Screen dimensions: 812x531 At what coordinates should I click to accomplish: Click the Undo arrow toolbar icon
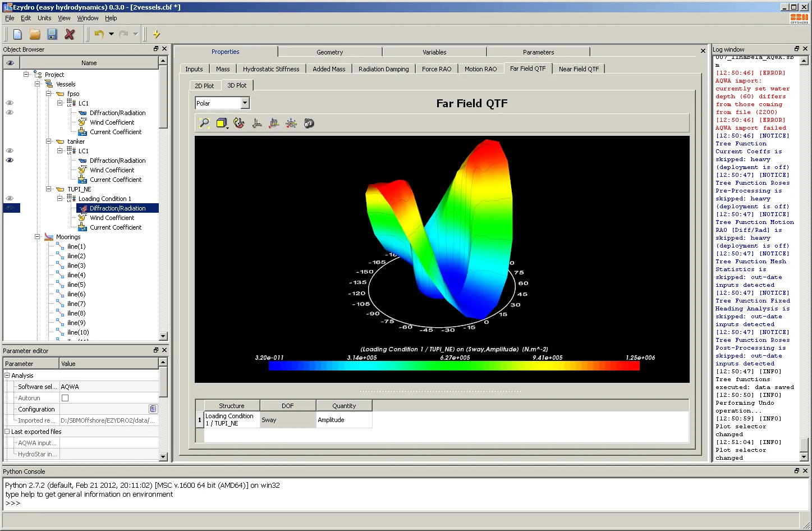99,34
